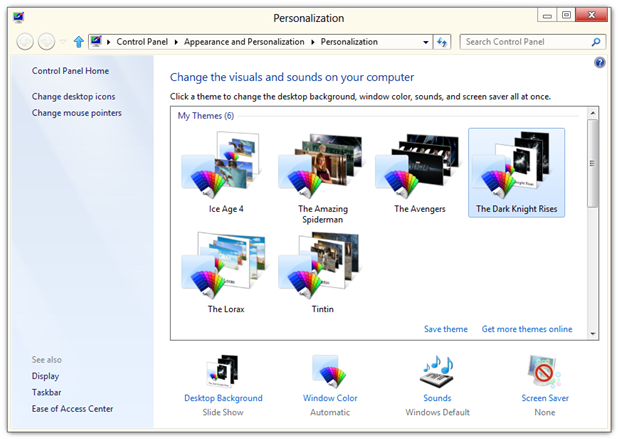Image resolution: width=618 pixels, height=439 pixels.
Task: Maximize the Personalization window
Action: point(566,16)
